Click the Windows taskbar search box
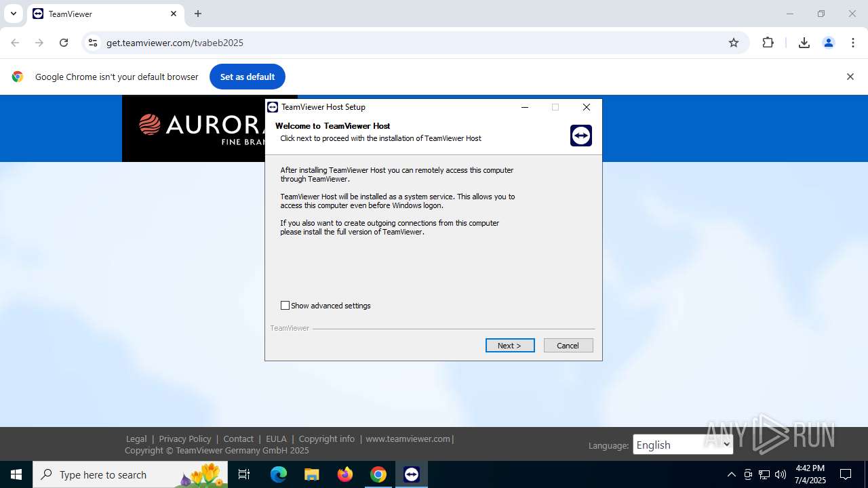The image size is (868, 488). pos(131,474)
